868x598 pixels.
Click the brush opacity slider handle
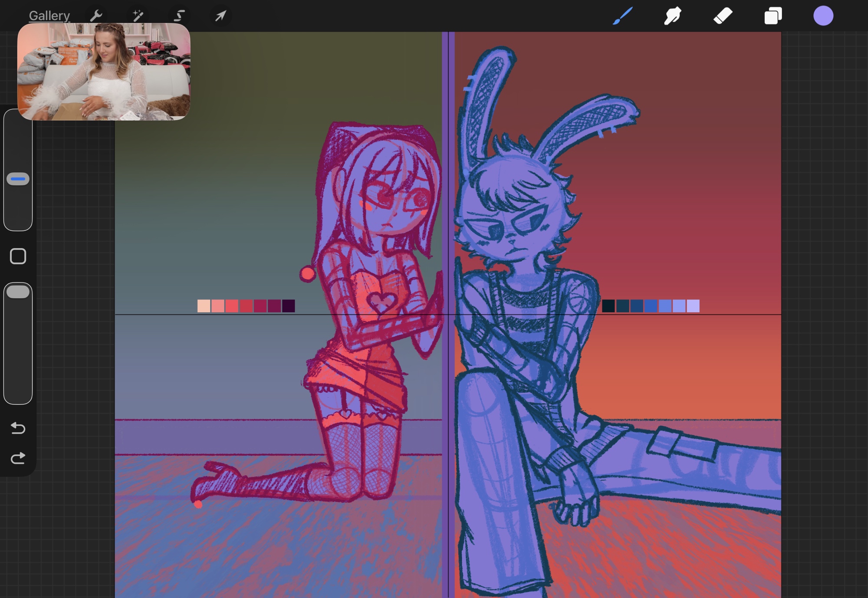click(18, 292)
